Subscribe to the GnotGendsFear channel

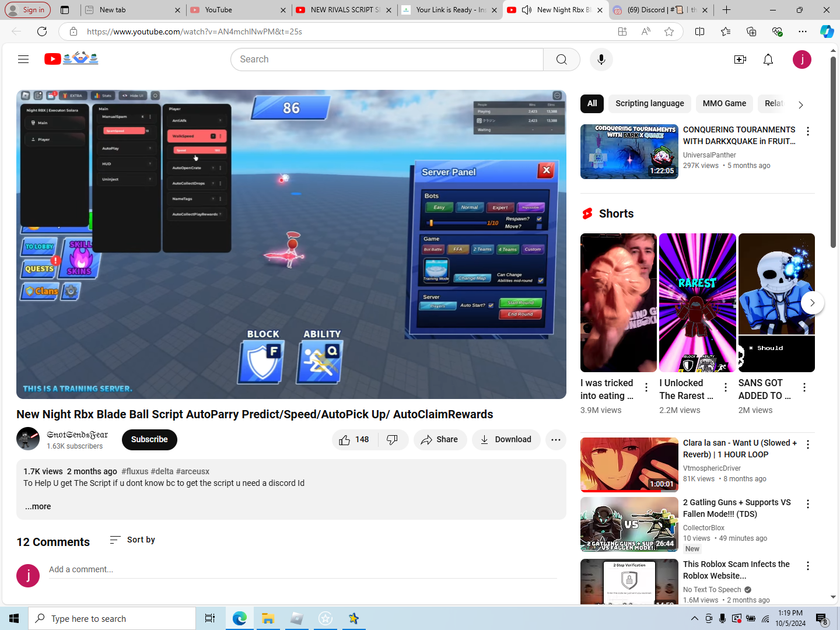(x=149, y=440)
